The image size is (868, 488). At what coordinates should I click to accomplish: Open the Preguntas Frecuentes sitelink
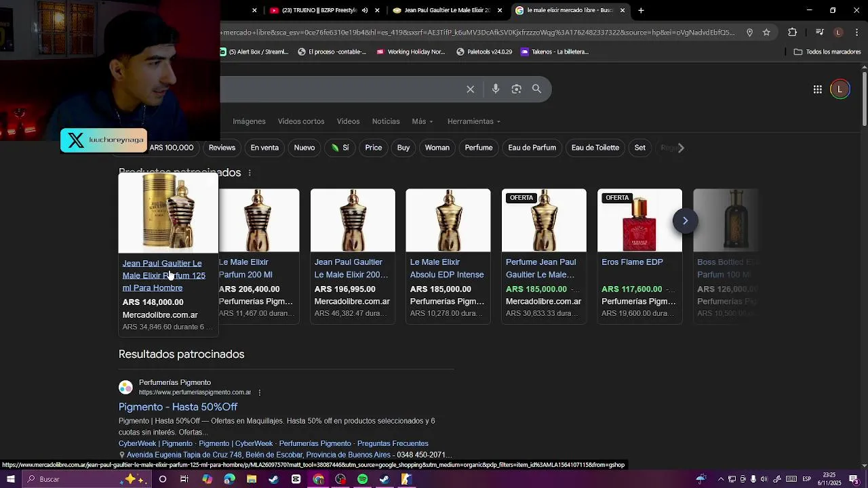393,443
